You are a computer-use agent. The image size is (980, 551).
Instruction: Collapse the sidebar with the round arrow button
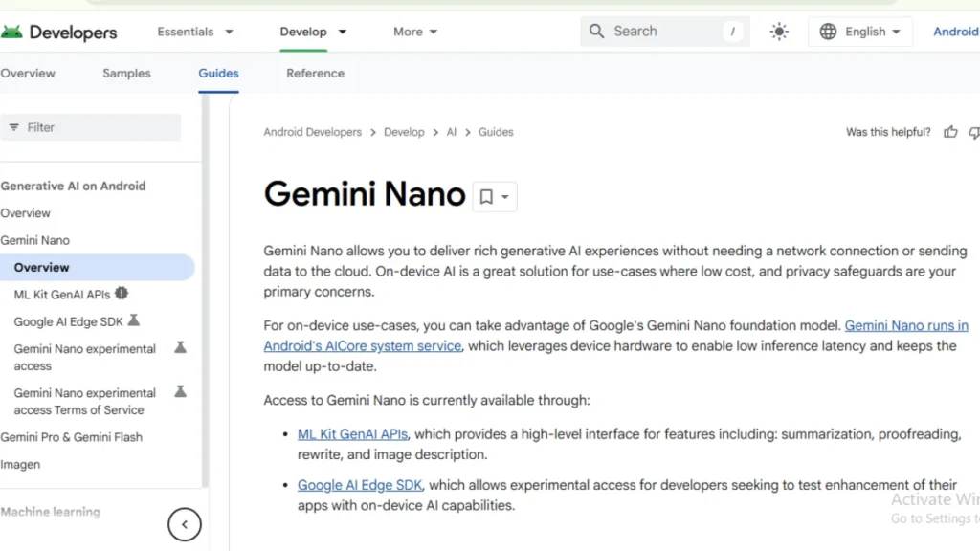185,524
